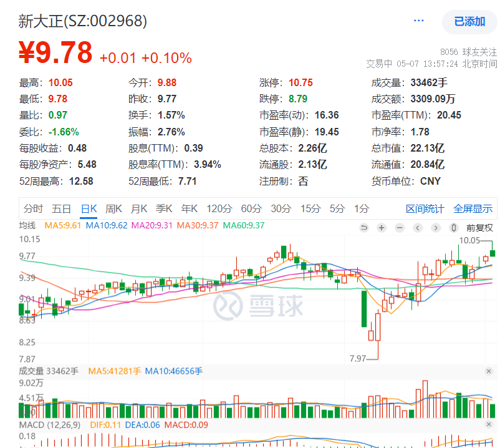Click the chart reset (undo arrow) icon
The height and width of the screenshot is (448, 500).
click(364, 228)
